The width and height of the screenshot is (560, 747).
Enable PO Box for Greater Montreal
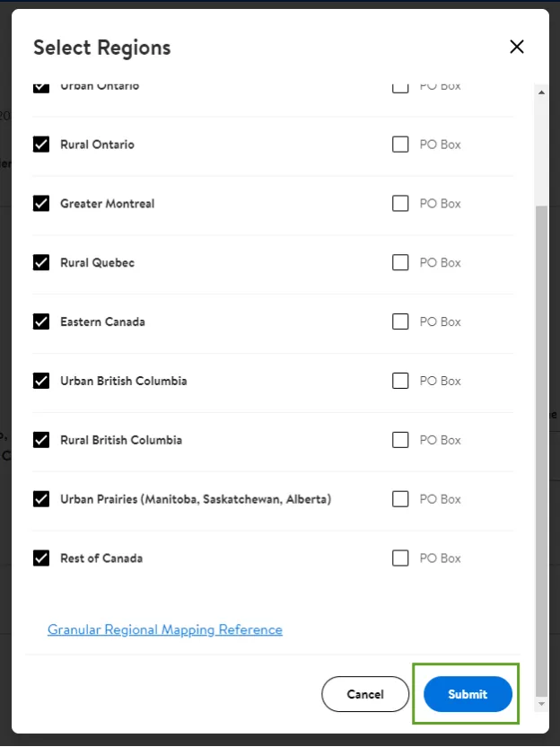coord(400,204)
